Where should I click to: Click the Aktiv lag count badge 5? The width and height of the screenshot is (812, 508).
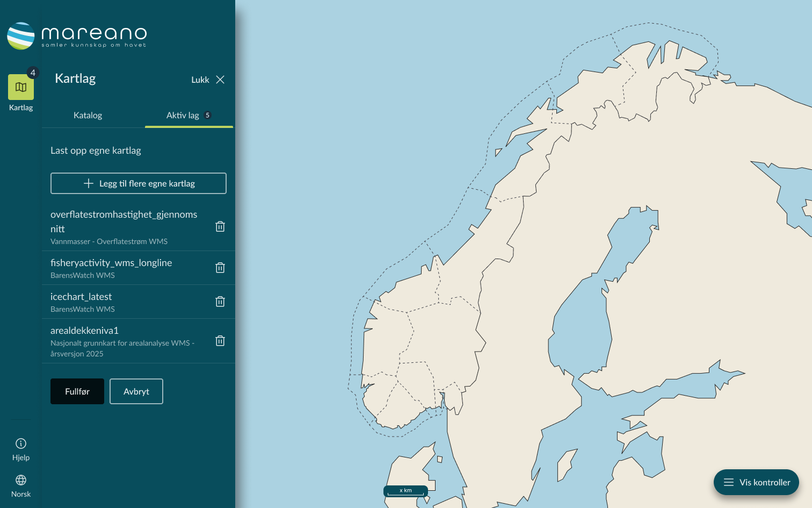tap(208, 115)
